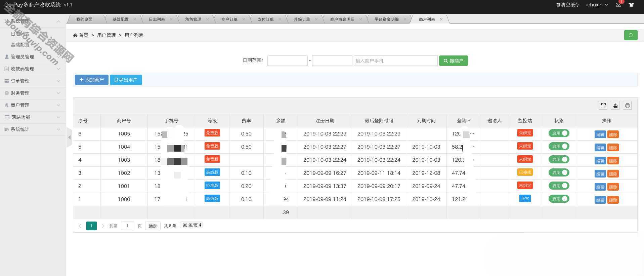Go to the next page arrow
The width and height of the screenshot is (644, 276).
click(x=103, y=226)
